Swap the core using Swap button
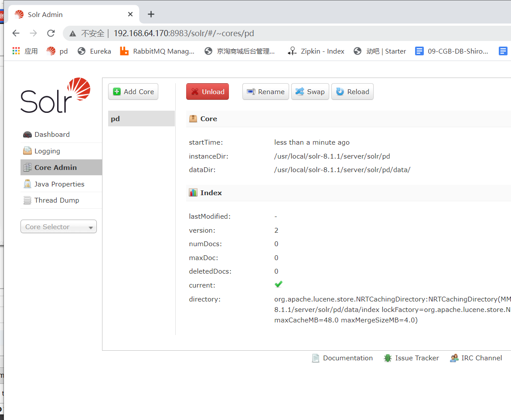The height and width of the screenshot is (420, 511). pyautogui.click(x=310, y=91)
